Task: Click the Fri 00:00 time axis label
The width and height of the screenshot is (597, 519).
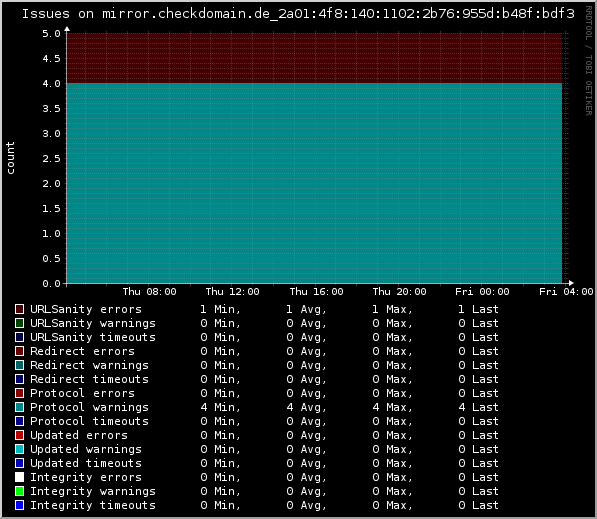Action: tap(482, 292)
